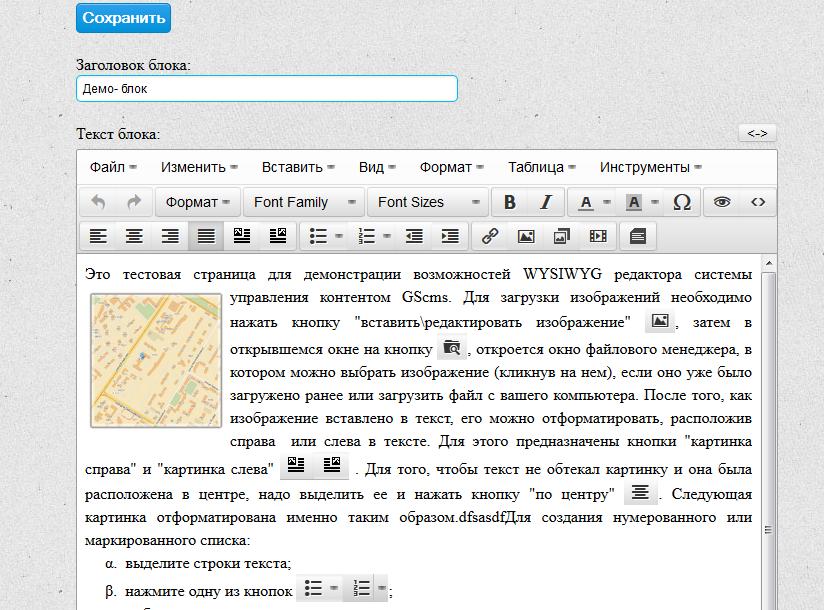Expand the Font Sizes dropdown
Screen dimensions: 824x610
pyautogui.click(x=428, y=202)
